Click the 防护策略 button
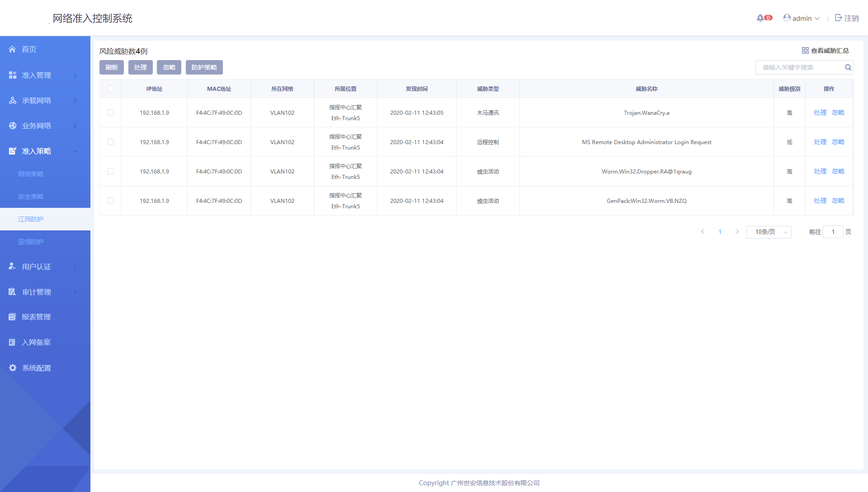This screenshot has height=492, width=868. point(204,67)
